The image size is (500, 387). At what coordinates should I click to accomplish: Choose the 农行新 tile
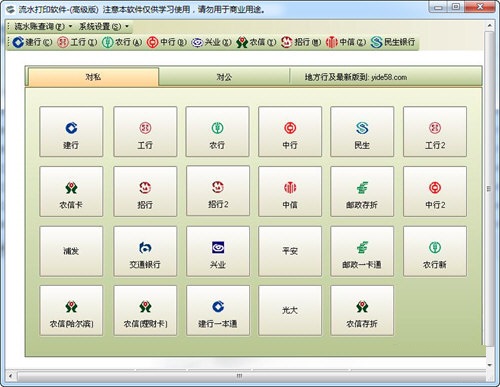click(435, 251)
